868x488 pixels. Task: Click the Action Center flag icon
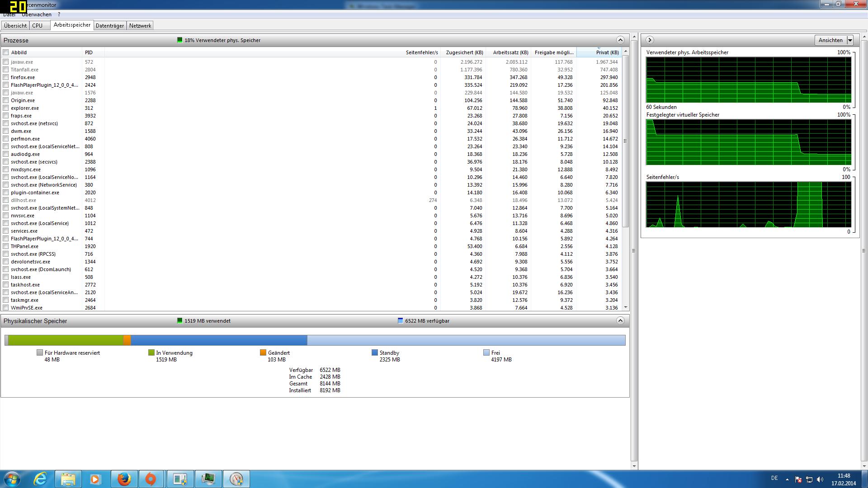(798, 479)
